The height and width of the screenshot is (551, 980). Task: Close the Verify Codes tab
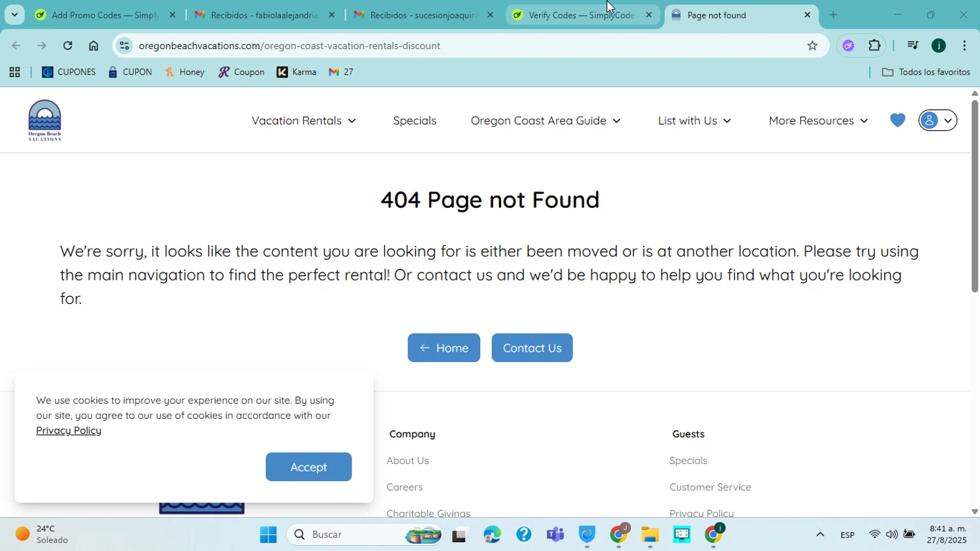pyautogui.click(x=649, y=14)
